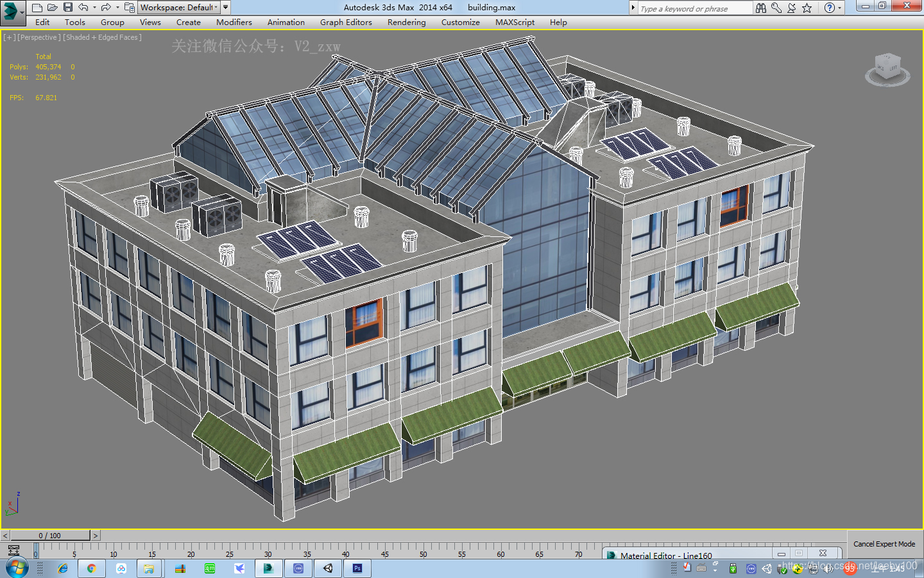The height and width of the screenshot is (578, 924).
Task: Close the Material Editor minimized window
Action: (823, 553)
